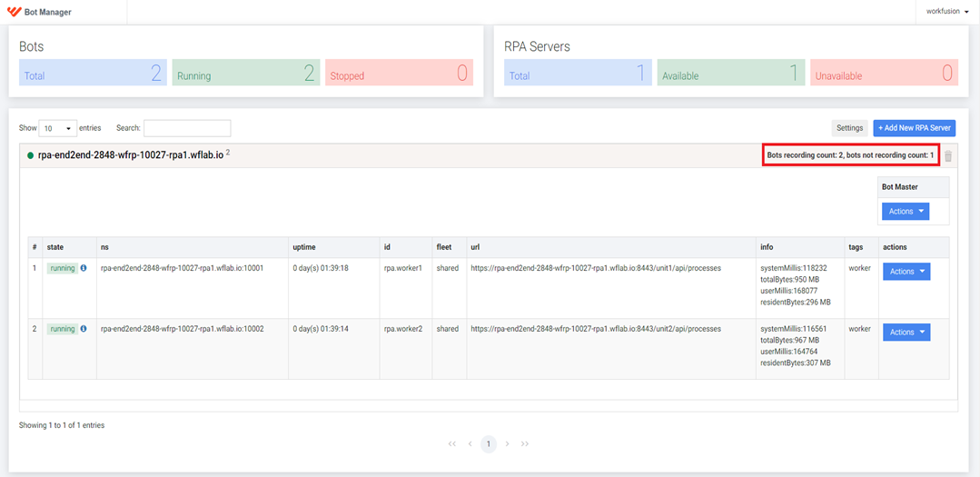The height and width of the screenshot is (477, 980).
Task: Focus the Search input field
Action: (x=187, y=127)
